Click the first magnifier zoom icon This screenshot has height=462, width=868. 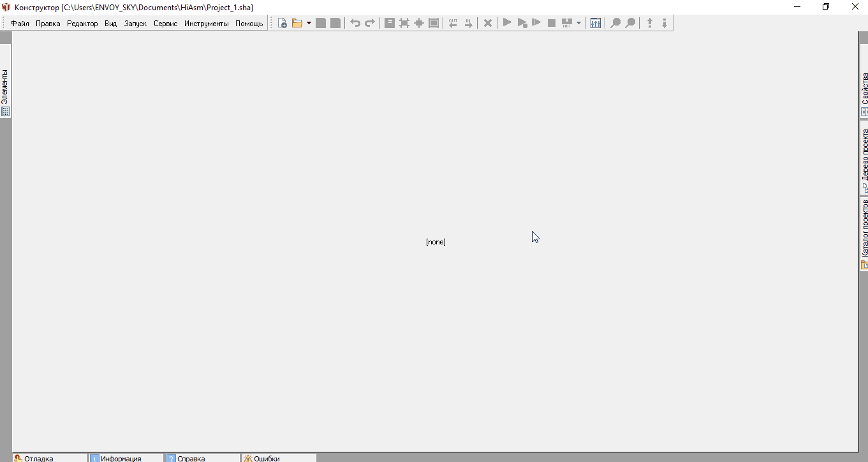tap(615, 23)
